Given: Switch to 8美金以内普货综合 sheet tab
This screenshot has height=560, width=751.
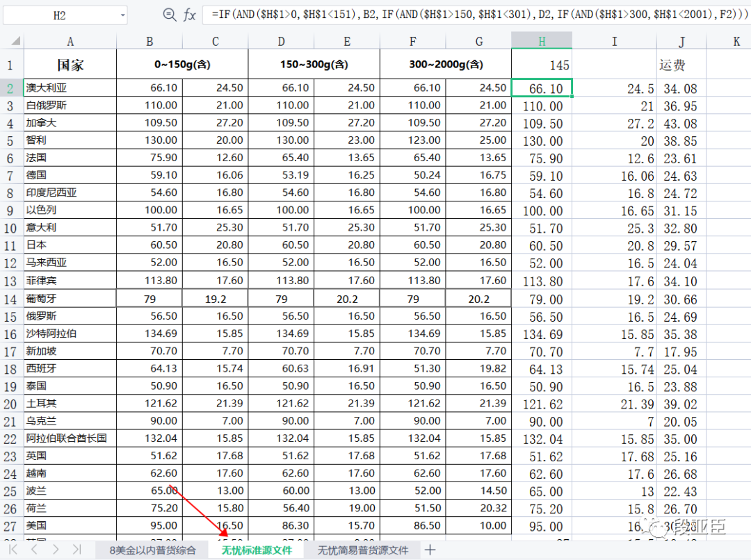Looking at the screenshot, I should [153, 550].
